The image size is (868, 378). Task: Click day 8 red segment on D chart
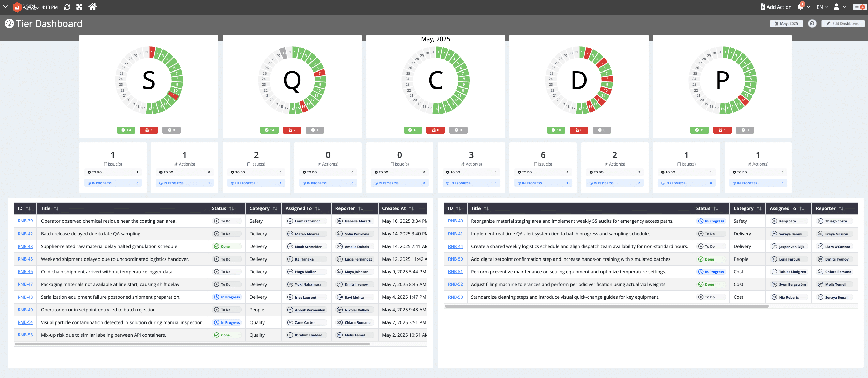pos(607,79)
